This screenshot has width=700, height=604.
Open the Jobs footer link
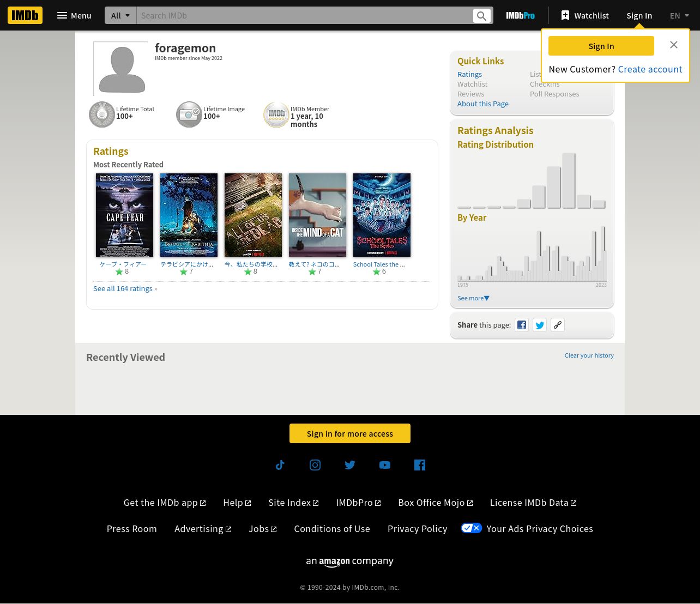tap(262, 529)
